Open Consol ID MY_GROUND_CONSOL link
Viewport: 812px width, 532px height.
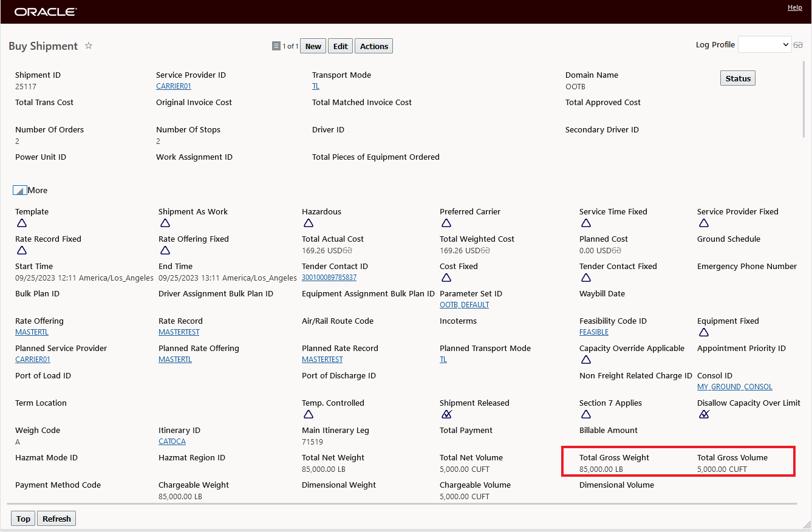[x=735, y=387]
